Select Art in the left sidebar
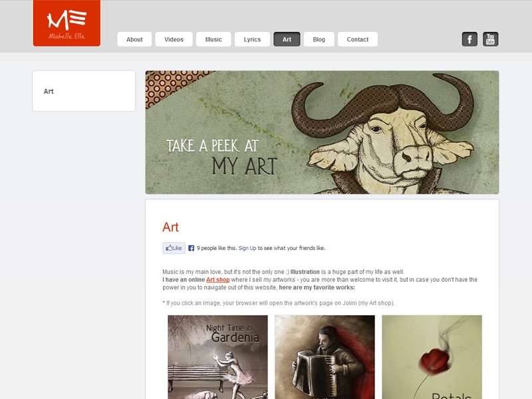 49,91
